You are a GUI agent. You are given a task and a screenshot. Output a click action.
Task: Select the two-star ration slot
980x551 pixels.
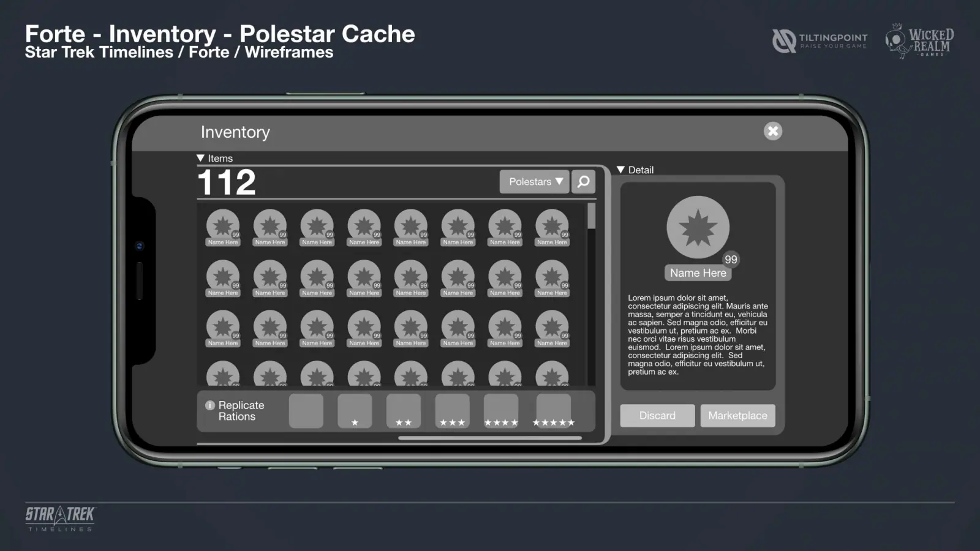pos(404,411)
